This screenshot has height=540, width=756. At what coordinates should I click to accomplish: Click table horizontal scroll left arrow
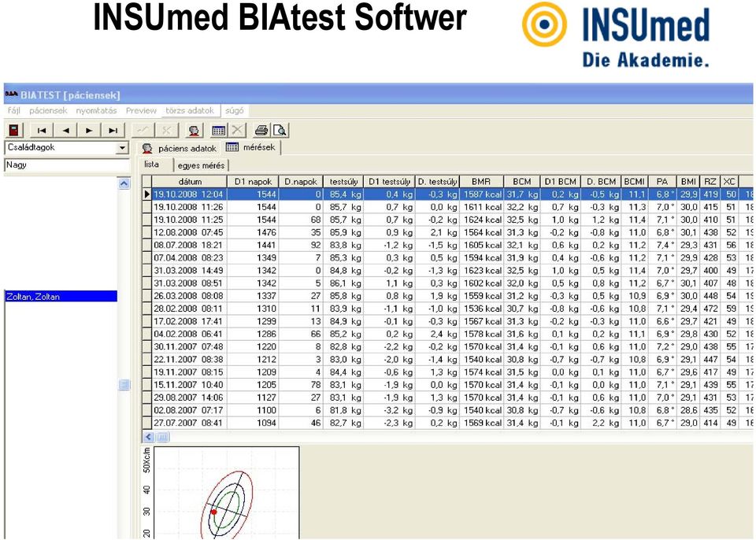(x=149, y=438)
